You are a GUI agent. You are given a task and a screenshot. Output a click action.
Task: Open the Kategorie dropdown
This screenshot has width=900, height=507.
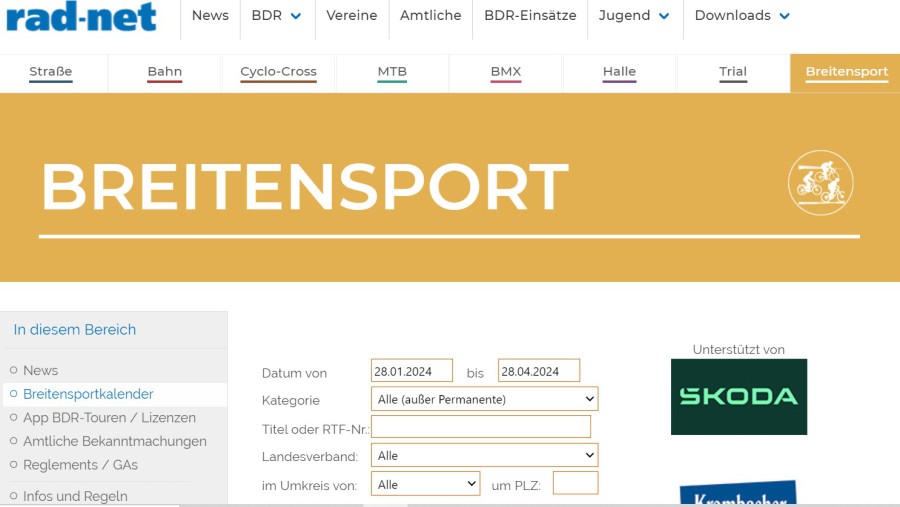click(x=484, y=399)
